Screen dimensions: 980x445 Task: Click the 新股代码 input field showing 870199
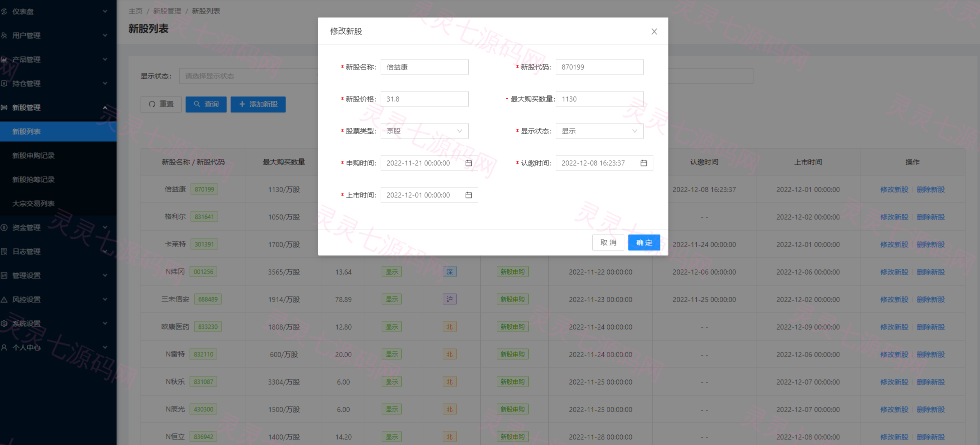pyautogui.click(x=600, y=67)
